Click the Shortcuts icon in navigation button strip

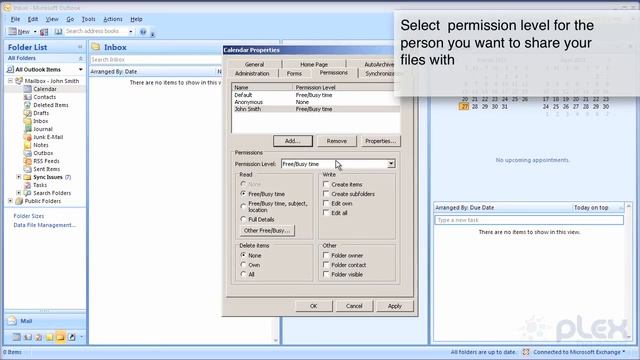coord(72,337)
